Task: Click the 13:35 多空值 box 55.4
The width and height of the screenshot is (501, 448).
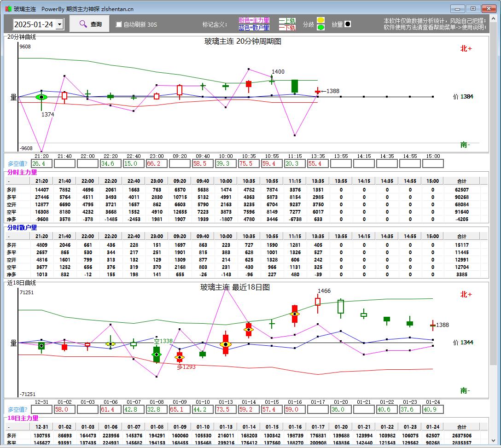Action: [x=318, y=163]
